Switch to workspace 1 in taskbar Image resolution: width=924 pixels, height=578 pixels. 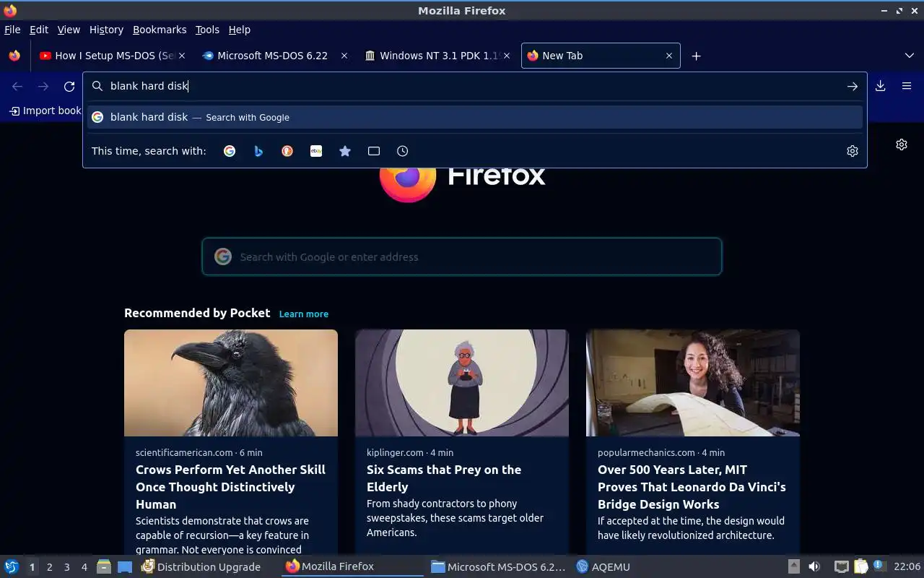pyautogui.click(x=32, y=567)
